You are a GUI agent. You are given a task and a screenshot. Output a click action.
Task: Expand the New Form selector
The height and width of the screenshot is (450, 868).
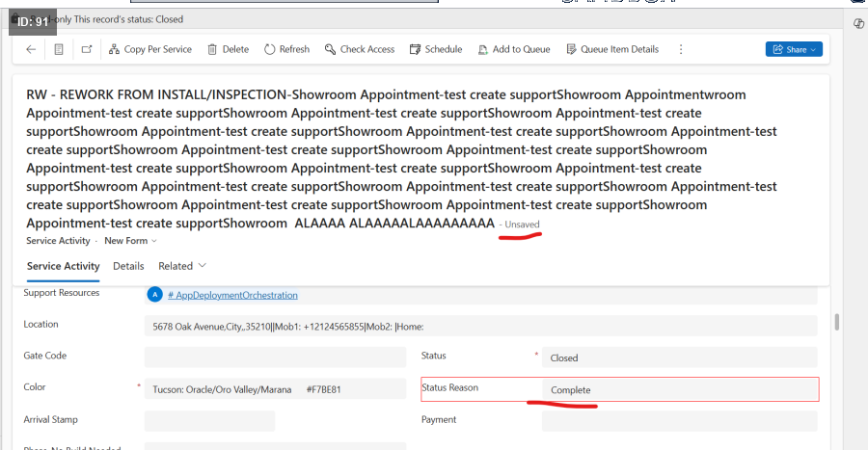130,241
